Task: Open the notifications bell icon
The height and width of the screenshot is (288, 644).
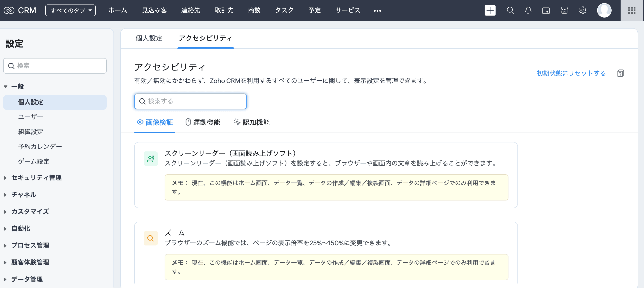Action: tap(528, 11)
